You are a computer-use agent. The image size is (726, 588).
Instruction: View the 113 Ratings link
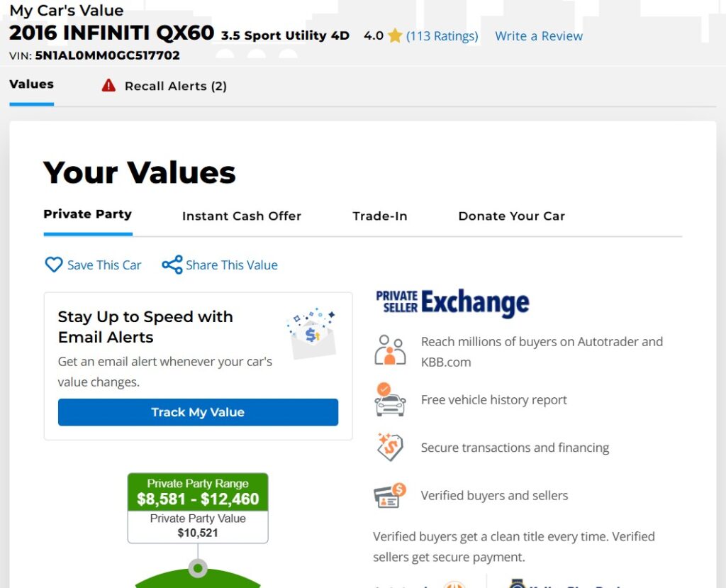(x=442, y=36)
